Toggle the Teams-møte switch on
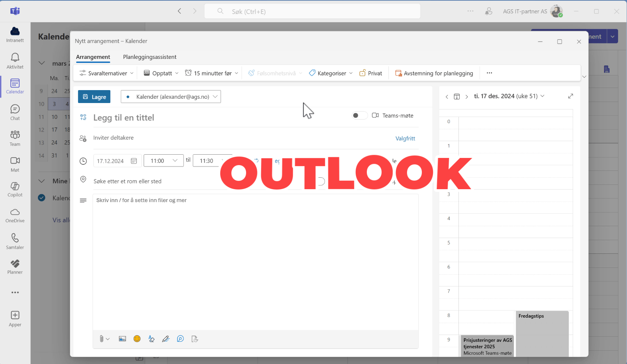 click(359, 116)
